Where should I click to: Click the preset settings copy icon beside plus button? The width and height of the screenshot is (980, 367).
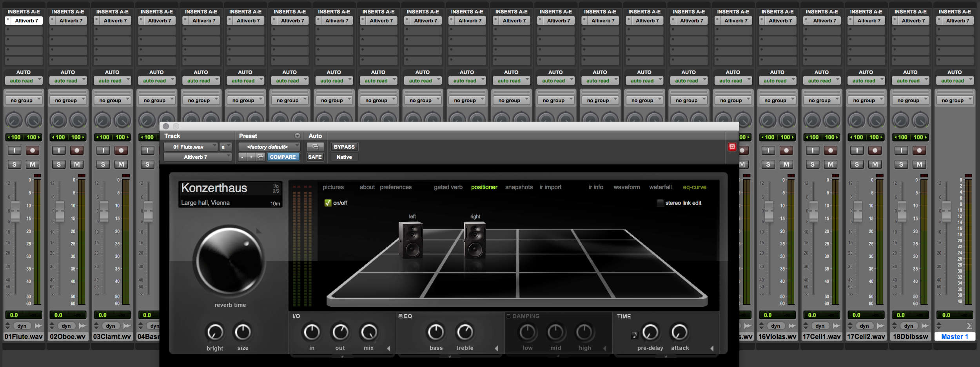(260, 157)
